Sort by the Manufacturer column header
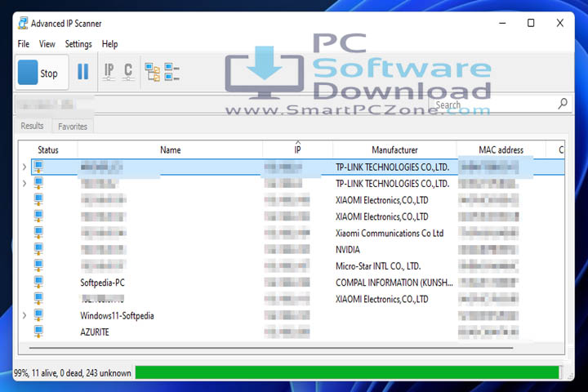Screen dimensions: 588x392 click(394, 150)
